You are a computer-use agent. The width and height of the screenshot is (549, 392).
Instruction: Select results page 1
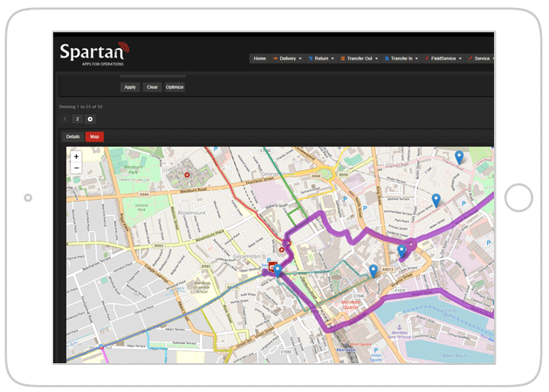(65, 119)
